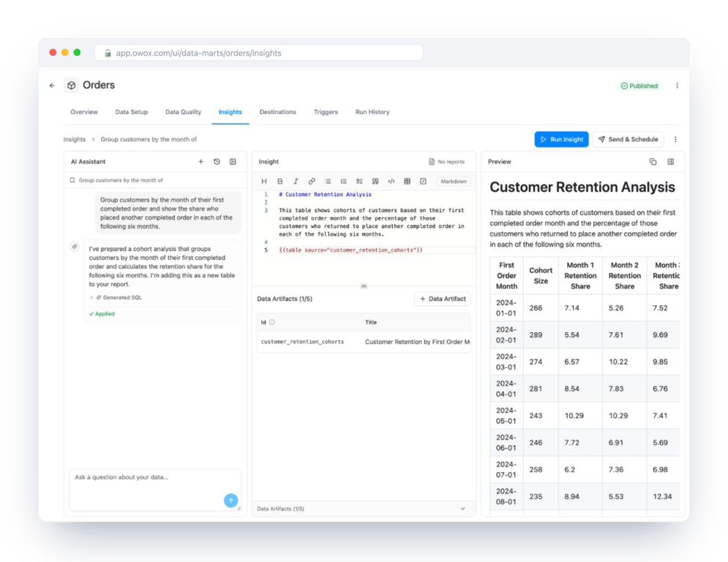Screen dimensions: 728x562
Task: Go to the Destinations tab
Action: (277, 112)
